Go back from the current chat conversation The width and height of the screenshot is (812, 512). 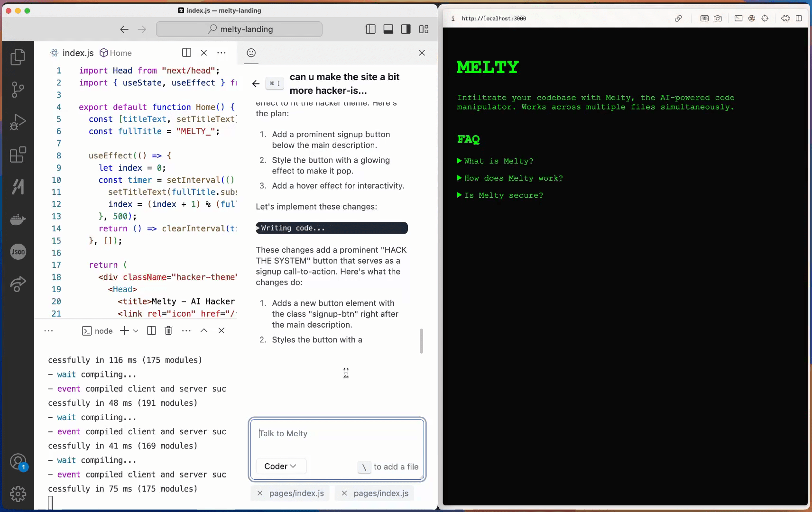point(256,84)
